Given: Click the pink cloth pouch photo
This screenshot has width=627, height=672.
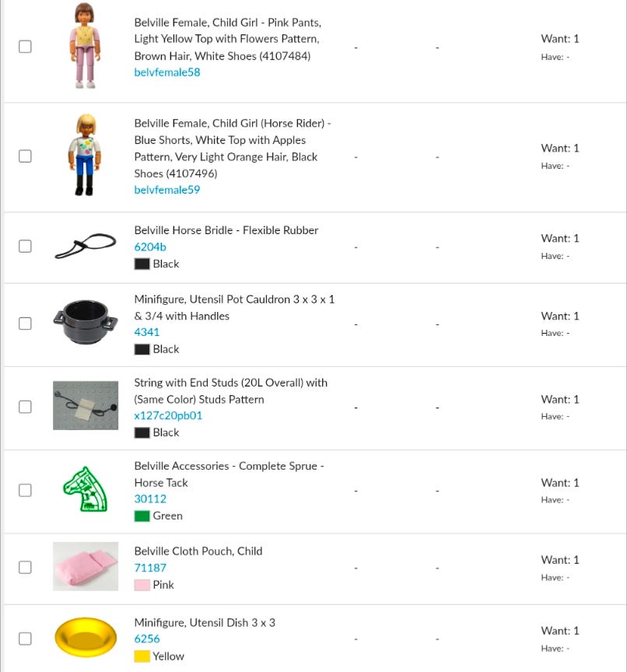Looking at the screenshot, I should [x=86, y=567].
